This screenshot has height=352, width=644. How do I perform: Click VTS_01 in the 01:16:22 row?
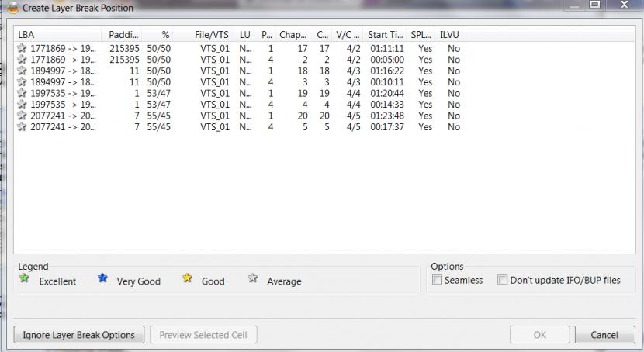[x=215, y=71]
